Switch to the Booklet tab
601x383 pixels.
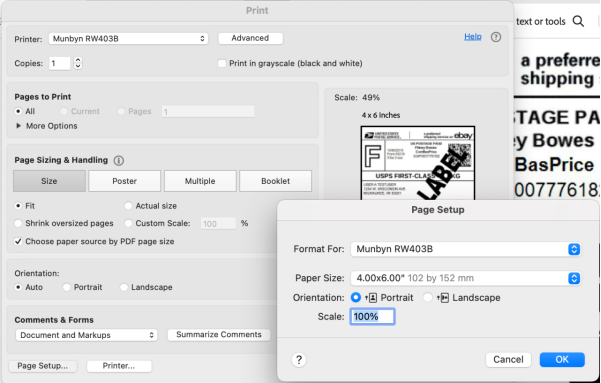(276, 181)
